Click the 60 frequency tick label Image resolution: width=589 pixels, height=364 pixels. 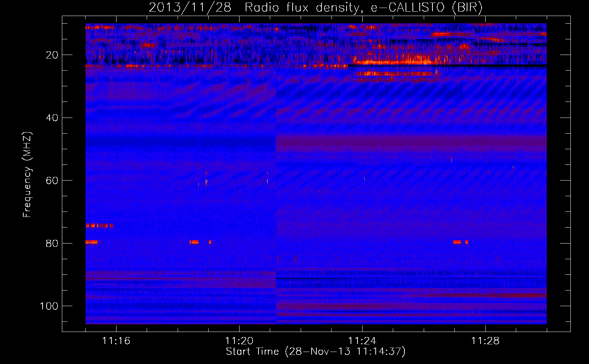click(x=52, y=181)
